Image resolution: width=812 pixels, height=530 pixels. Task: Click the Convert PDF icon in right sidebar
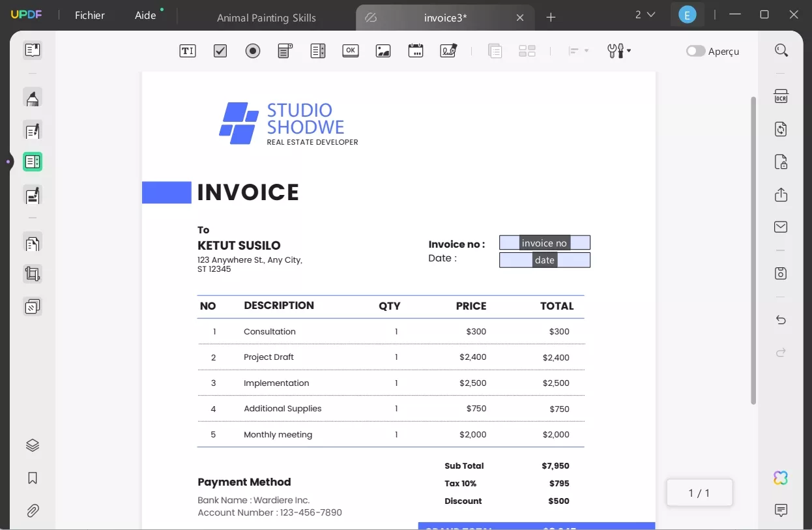pos(781,129)
